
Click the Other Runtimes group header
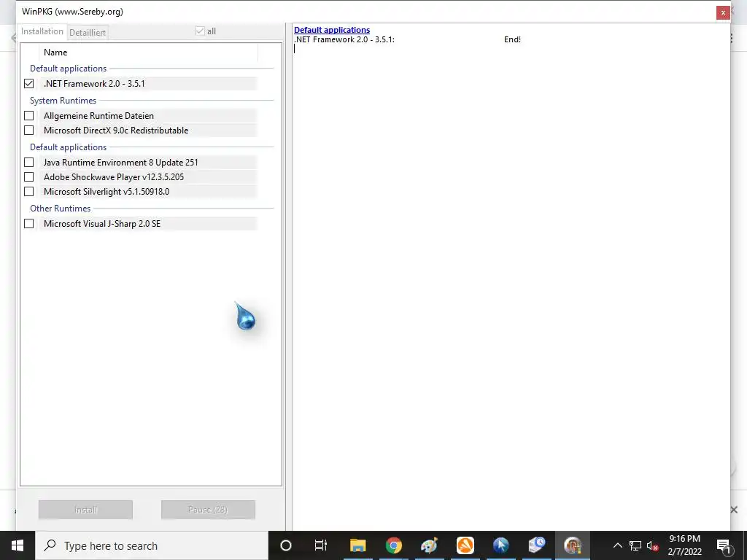pyautogui.click(x=60, y=208)
